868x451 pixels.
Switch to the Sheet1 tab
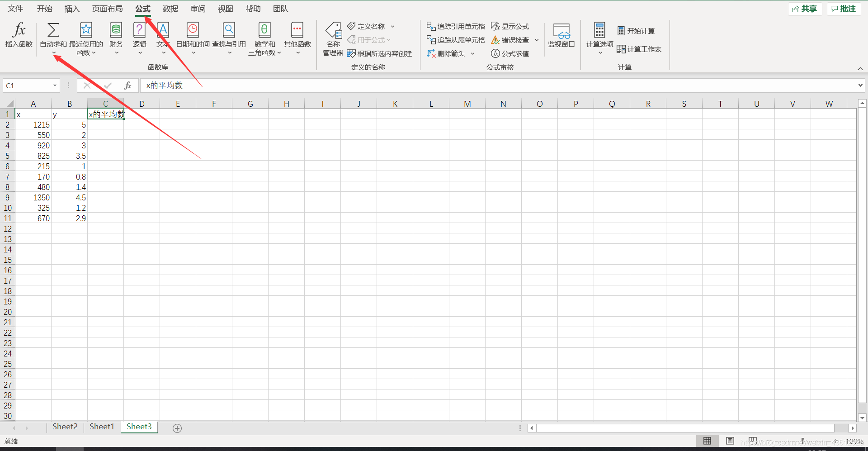[102, 427]
